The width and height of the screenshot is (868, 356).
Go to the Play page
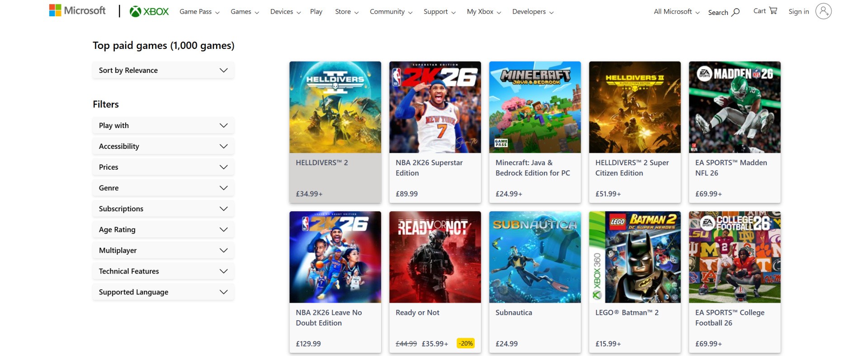point(316,12)
